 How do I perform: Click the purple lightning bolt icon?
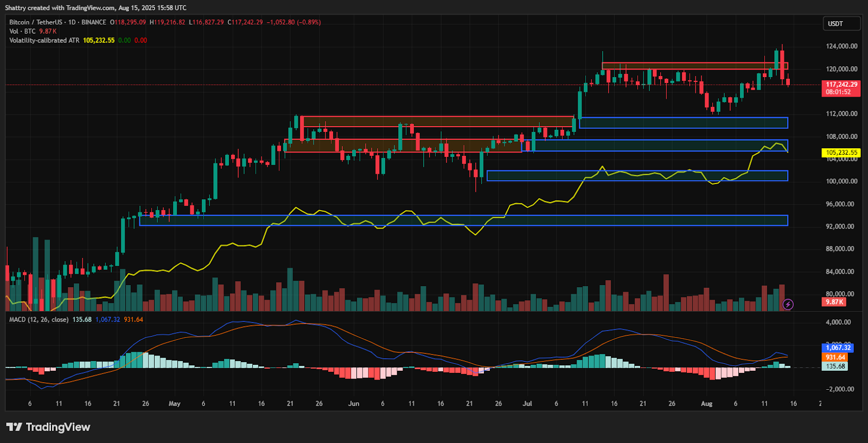click(788, 305)
